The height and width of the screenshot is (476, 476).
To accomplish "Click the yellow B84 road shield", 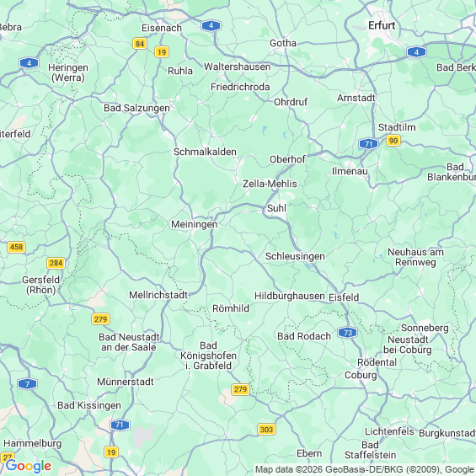I will (140, 44).
